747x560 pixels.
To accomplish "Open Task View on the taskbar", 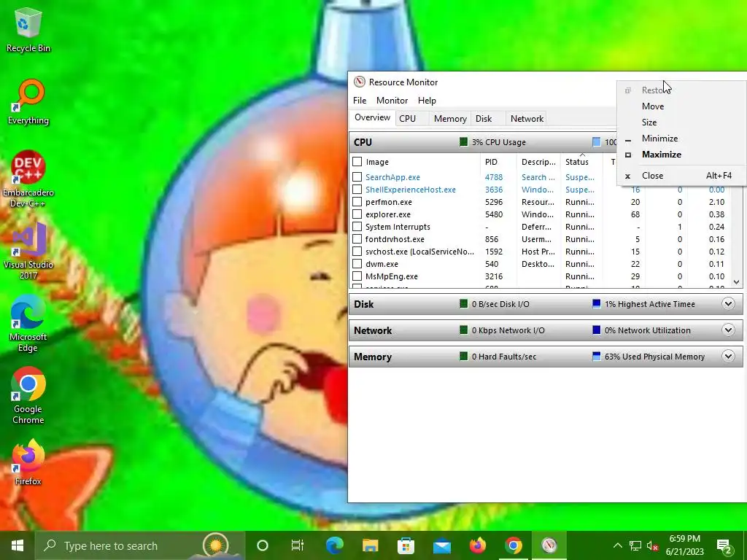I will tap(298, 545).
